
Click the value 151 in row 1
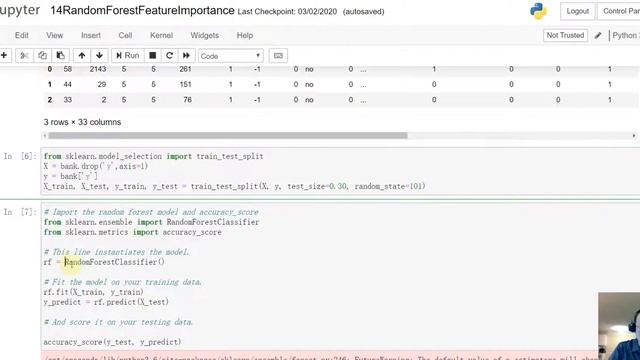(185, 84)
